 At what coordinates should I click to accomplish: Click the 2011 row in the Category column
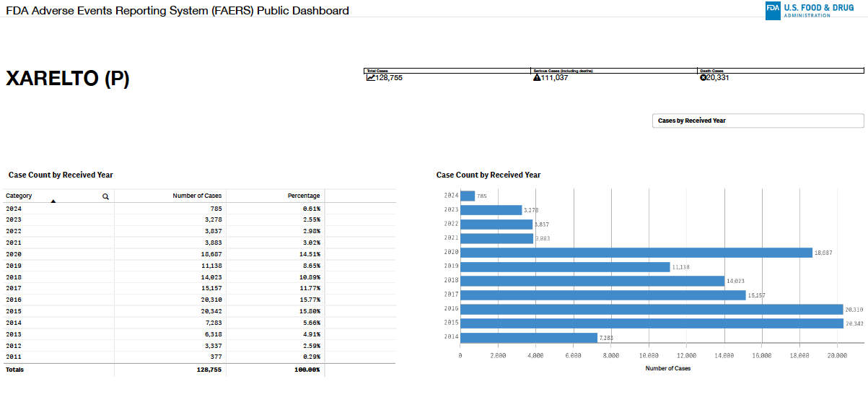(14, 357)
